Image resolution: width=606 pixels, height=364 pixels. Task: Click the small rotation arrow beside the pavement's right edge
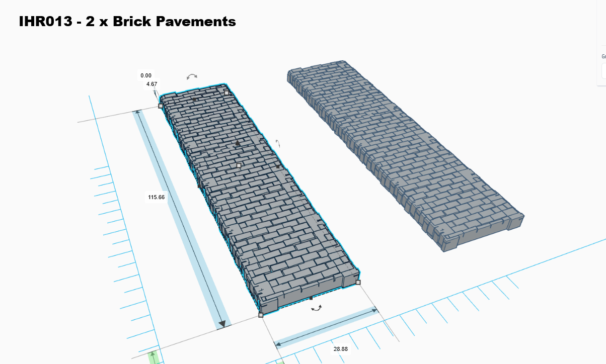coord(277,144)
